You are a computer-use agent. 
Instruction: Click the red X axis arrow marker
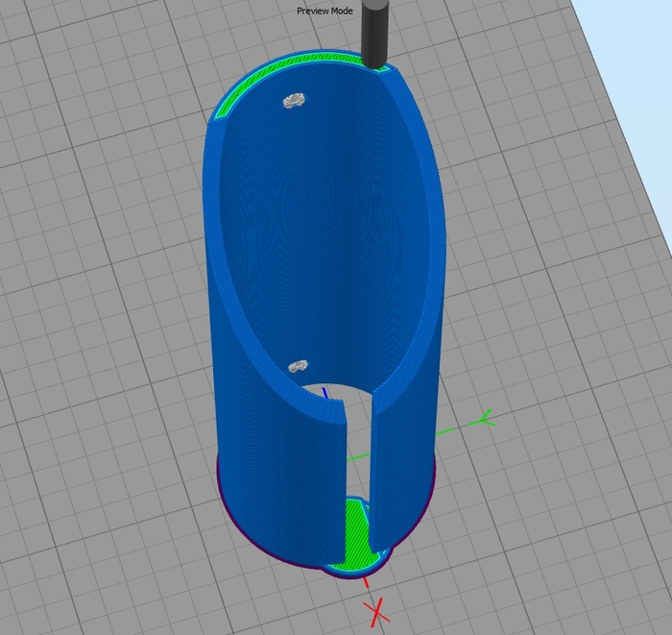click(x=377, y=610)
